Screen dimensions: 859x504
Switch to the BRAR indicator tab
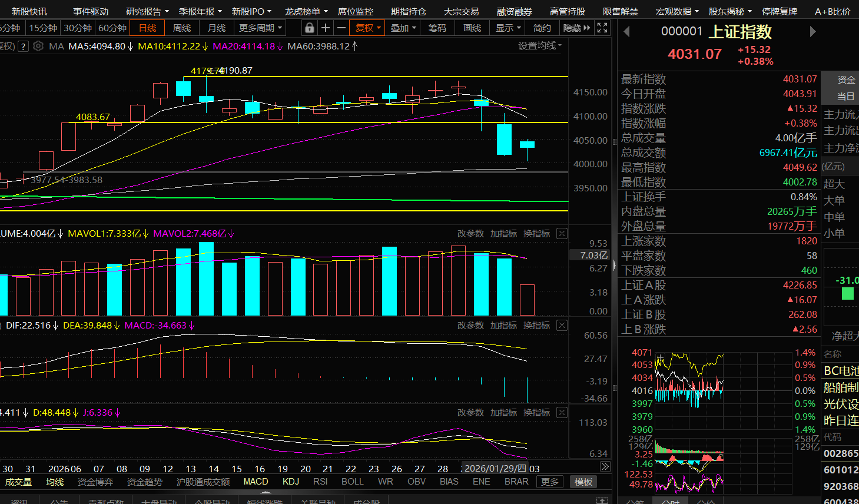coord(516,482)
